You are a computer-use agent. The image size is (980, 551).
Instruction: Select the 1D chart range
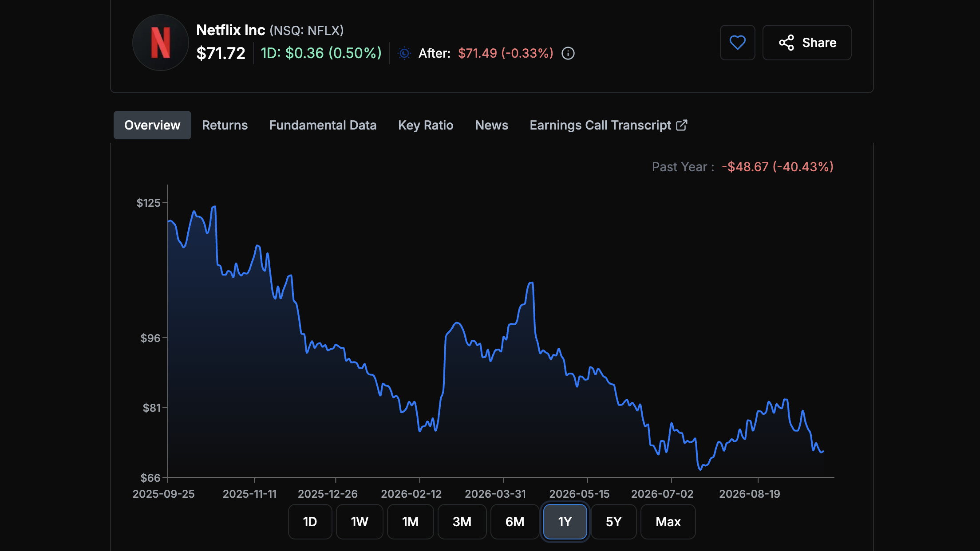310,522
